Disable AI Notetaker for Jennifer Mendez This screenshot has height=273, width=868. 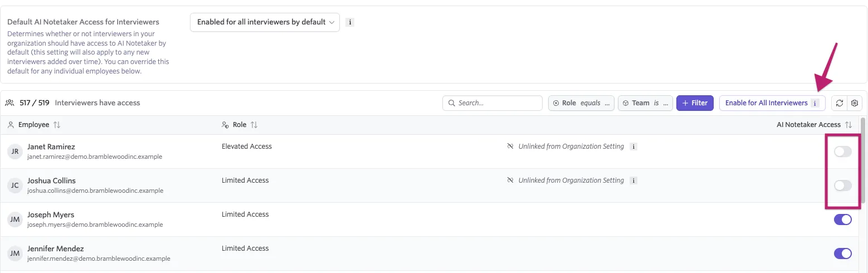click(843, 253)
